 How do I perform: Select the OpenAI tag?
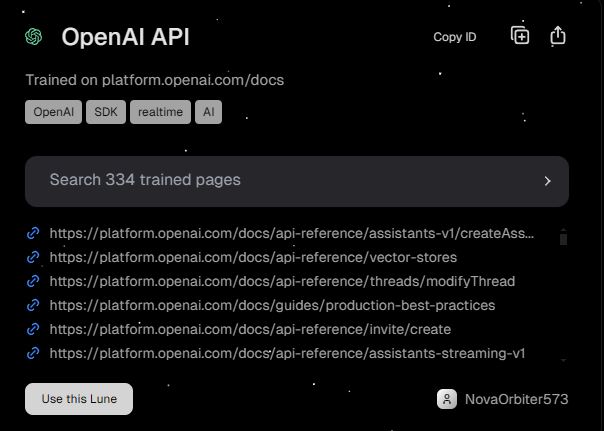click(53, 112)
